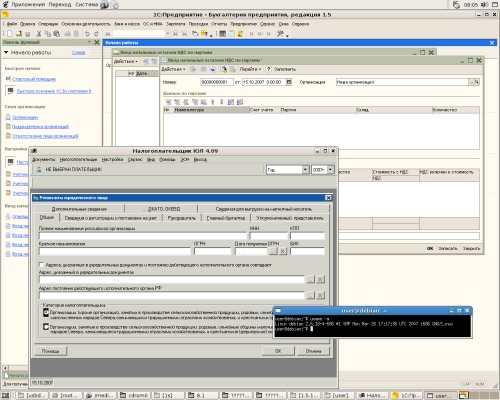Open the 'Операции' menu in 1C

48,24
